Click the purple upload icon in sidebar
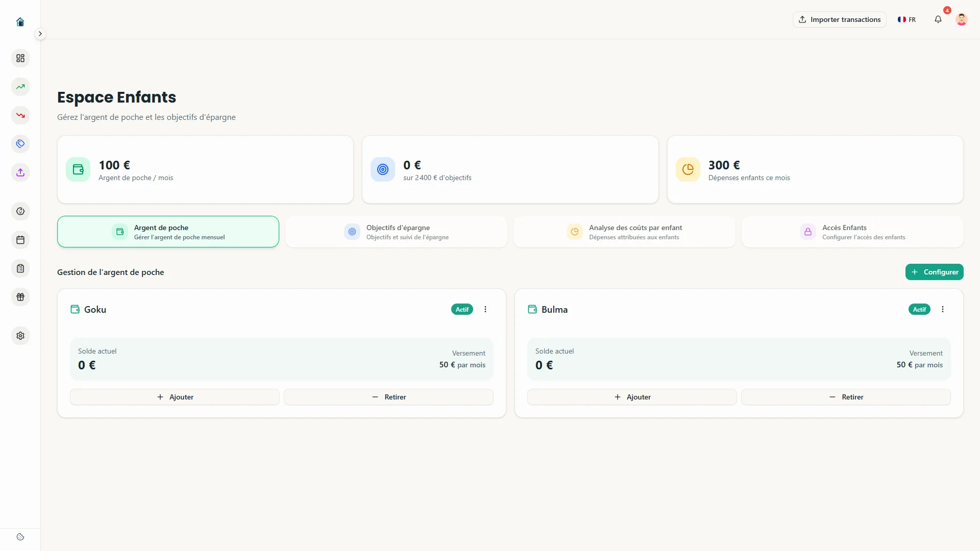The image size is (980, 551). (20, 172)
